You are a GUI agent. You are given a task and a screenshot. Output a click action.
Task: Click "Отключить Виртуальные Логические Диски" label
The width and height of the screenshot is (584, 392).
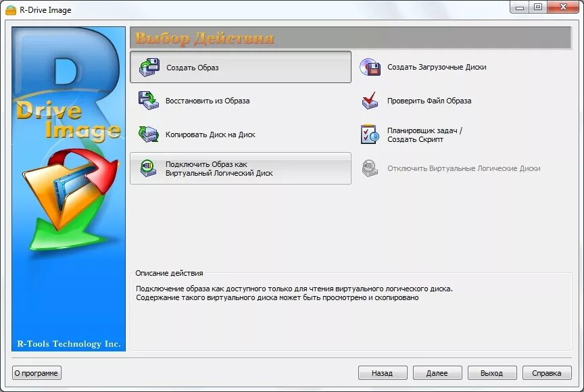point(464,169)
